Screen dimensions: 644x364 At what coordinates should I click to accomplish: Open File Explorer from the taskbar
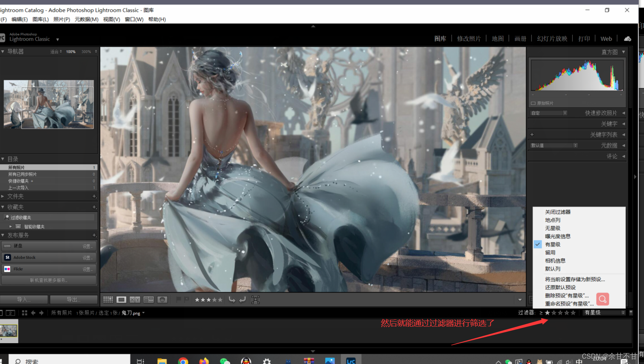[x=162, y=360]
